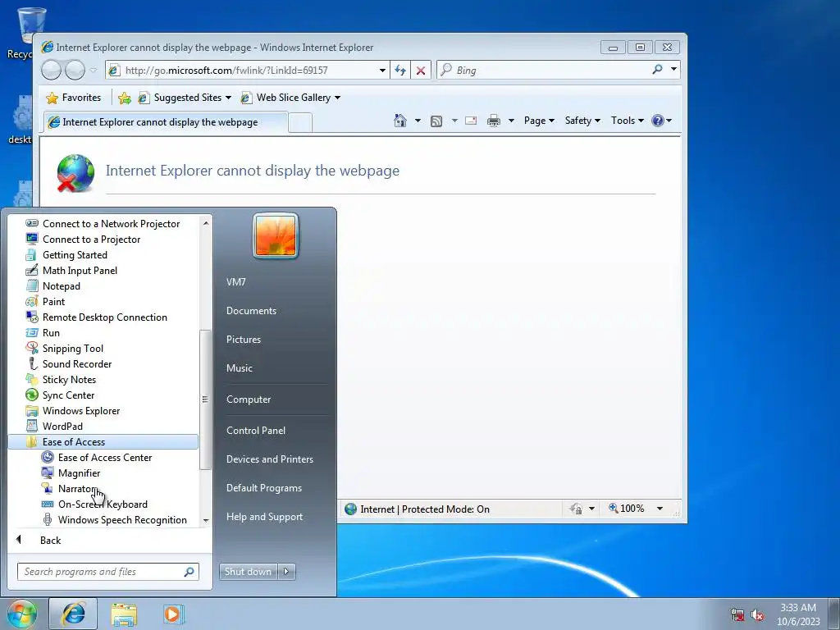This screenshot has height=630, width=840.
Task: Open Devices and Printers
Action: click(x=269, y=459)
